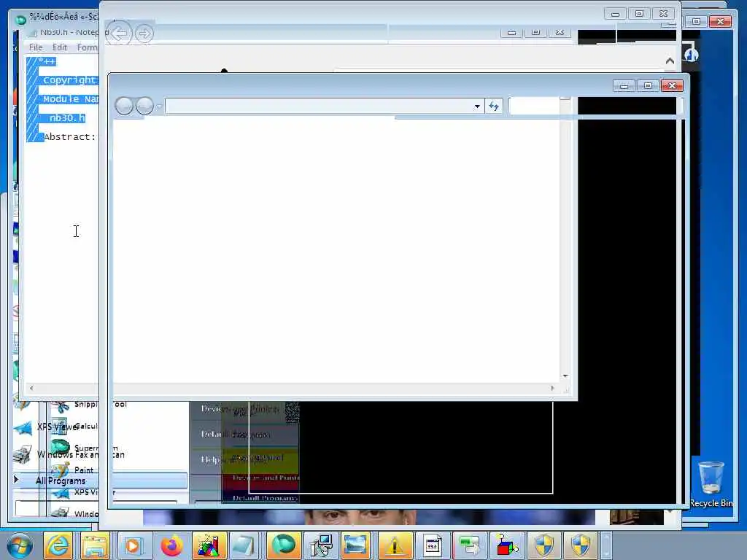747x560 pixels.
Task: Maximize the front explorer window
Action: [648, 86]
